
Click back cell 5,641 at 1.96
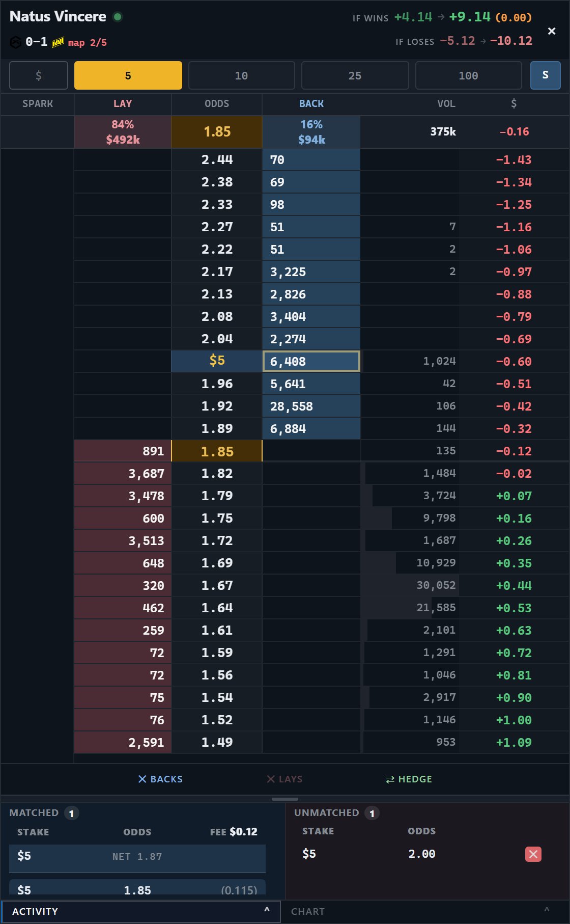point(311,384)
